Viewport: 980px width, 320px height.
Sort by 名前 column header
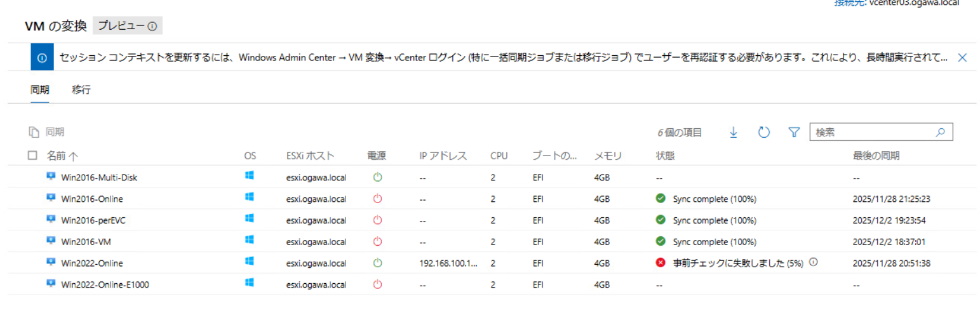(x=62, y=156)
